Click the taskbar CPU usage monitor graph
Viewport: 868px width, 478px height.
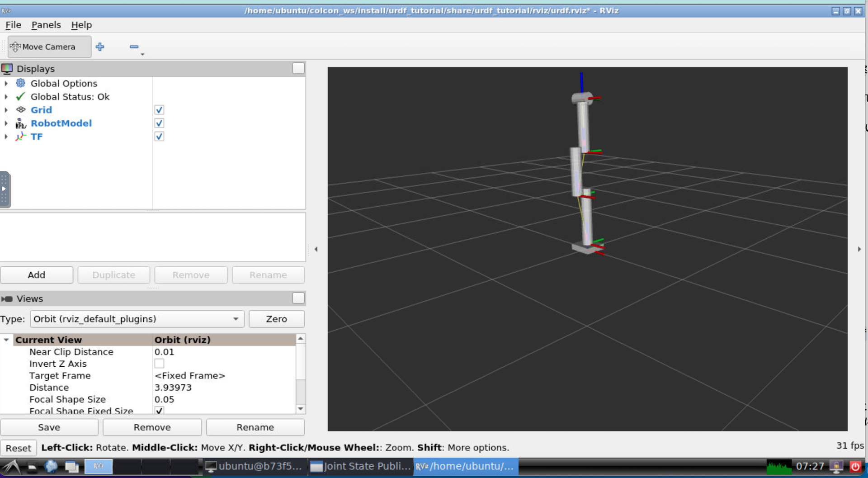click(778, 467)
